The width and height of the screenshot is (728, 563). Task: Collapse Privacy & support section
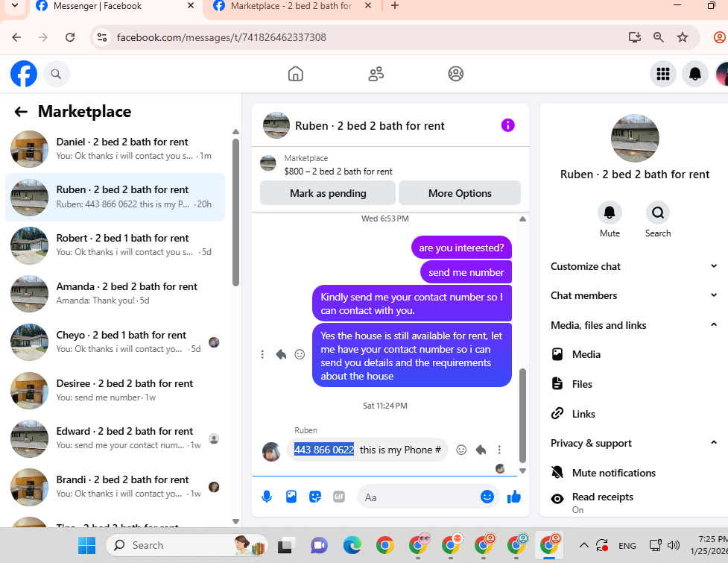[x=634, y=443]
